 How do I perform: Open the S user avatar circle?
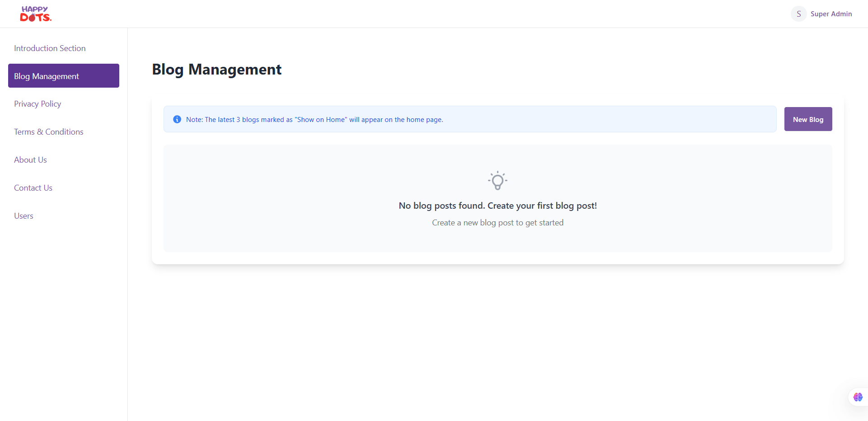[x=798, y=14]
